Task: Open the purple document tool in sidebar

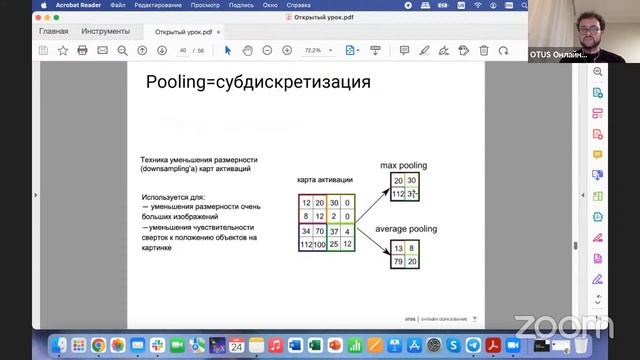Action: pyautogui.click(x=598, y=258)
